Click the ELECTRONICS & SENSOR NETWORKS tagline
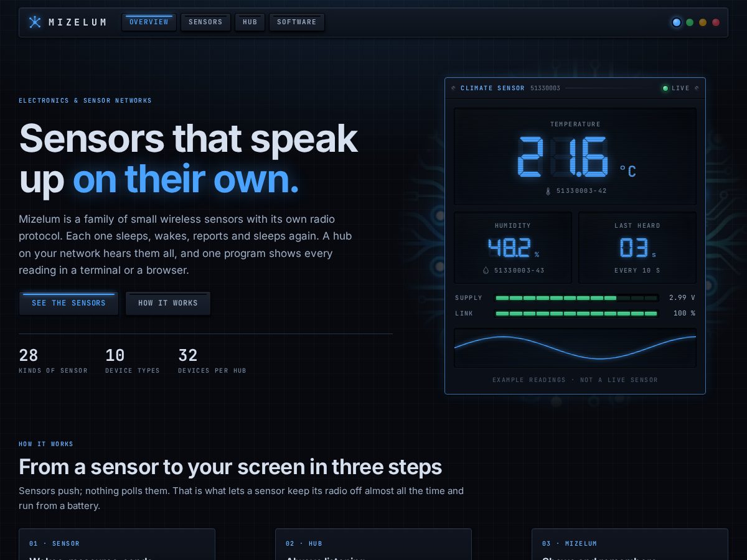This screenshot has height=560, width=747. 85,101
